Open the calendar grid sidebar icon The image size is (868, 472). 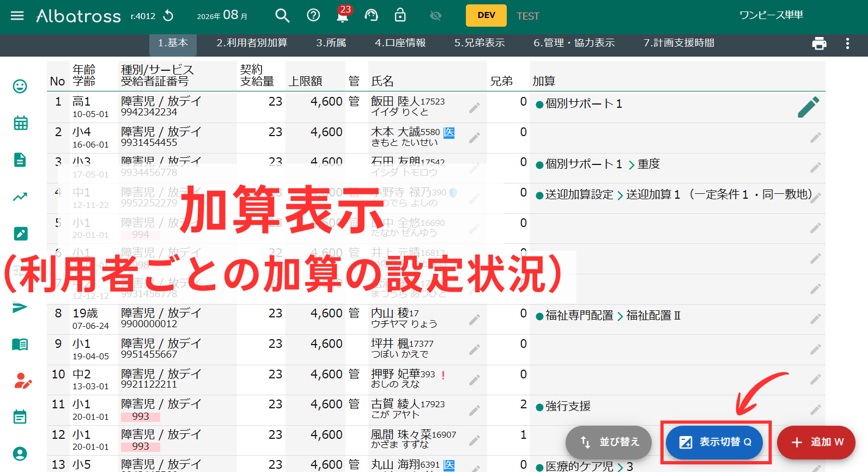pos(21,123)
